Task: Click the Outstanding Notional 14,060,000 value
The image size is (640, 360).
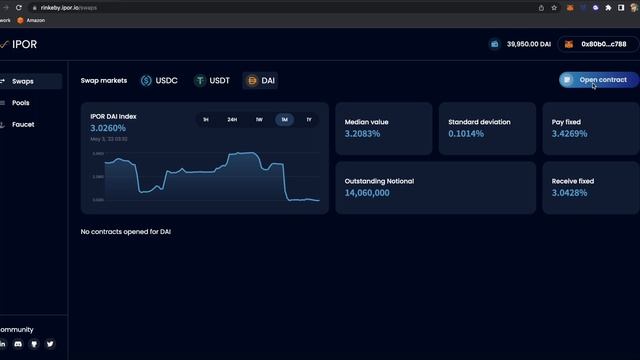Action: (367, 193)
